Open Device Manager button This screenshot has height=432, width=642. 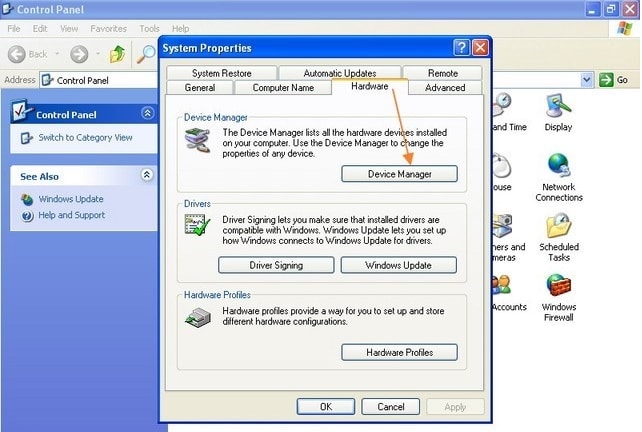coord(399,174)
